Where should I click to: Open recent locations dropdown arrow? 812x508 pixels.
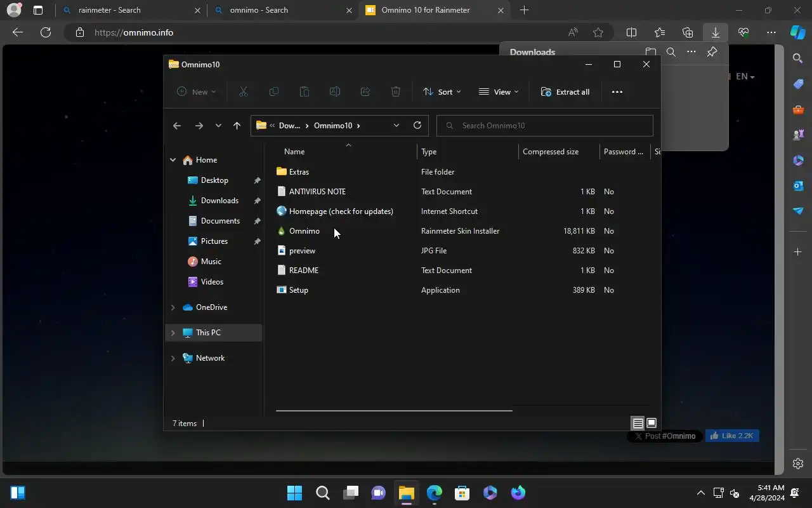pos(218,126)
